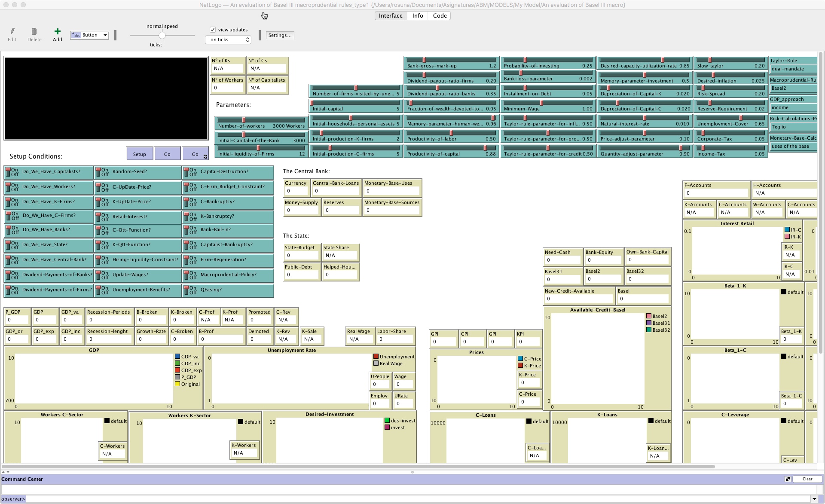Click the normal speed slider handle

162,35
